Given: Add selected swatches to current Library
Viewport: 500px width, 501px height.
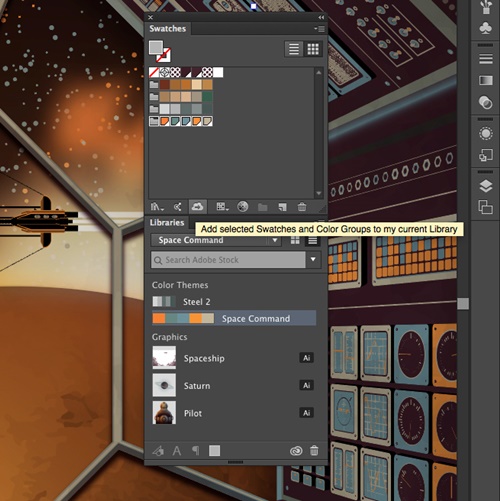Looking at the screenshot, I should coord(198,207).
